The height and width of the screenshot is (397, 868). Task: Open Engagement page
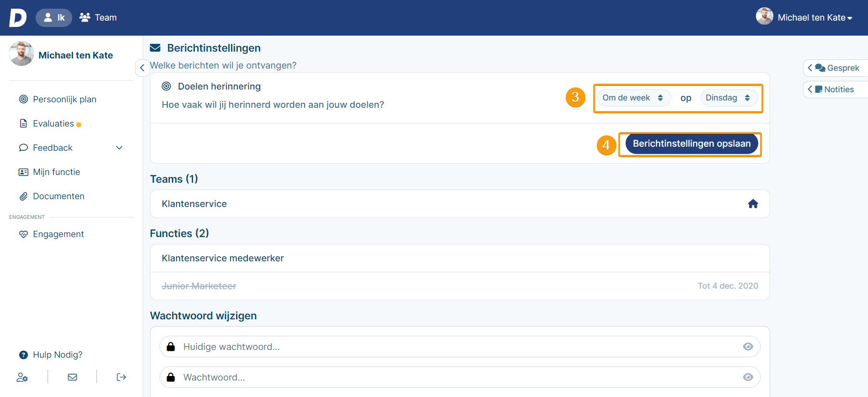point(58,234)
